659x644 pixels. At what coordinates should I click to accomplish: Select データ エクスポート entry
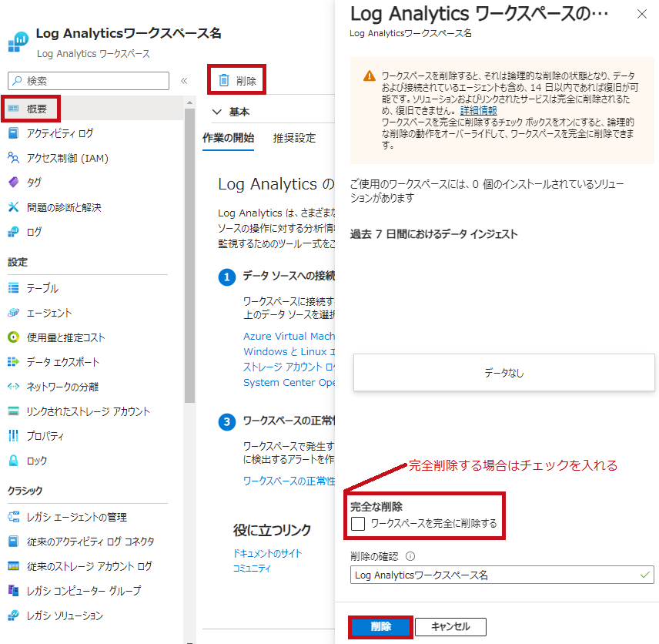63,362
